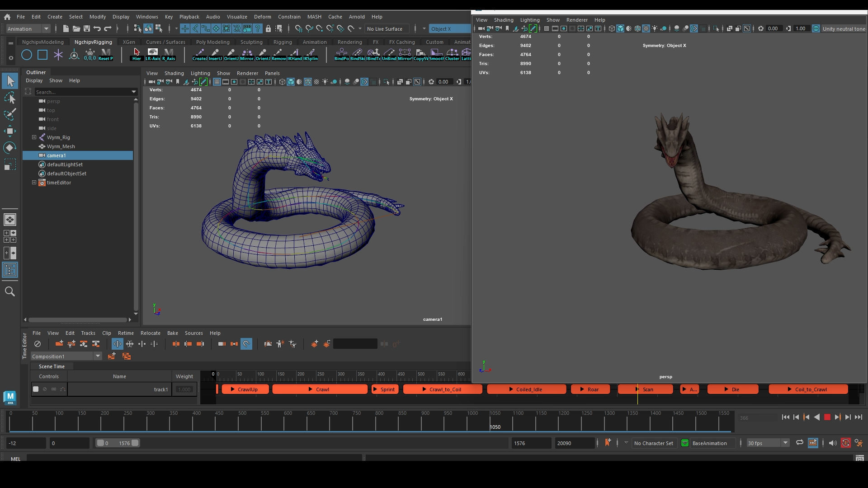Screen dimensions: 868x488
Task: Open the Tracks menu in Time Editor
Action: [88, 333]
